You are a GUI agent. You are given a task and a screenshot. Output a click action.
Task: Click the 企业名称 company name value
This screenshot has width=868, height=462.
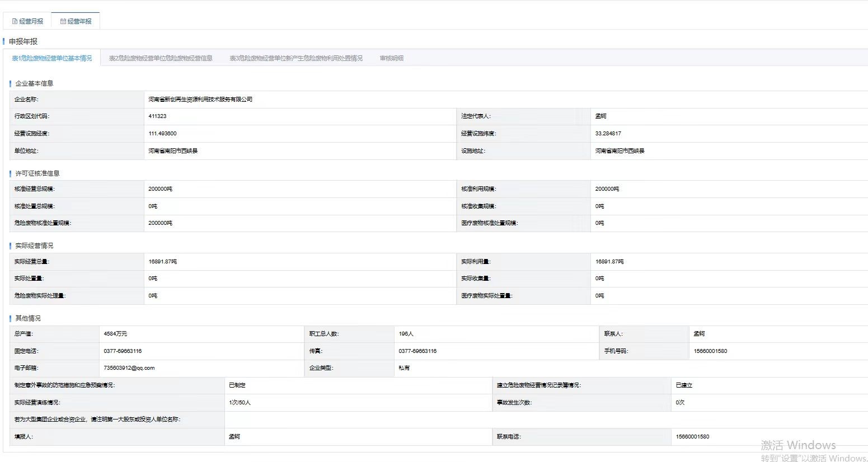(200, 100)
